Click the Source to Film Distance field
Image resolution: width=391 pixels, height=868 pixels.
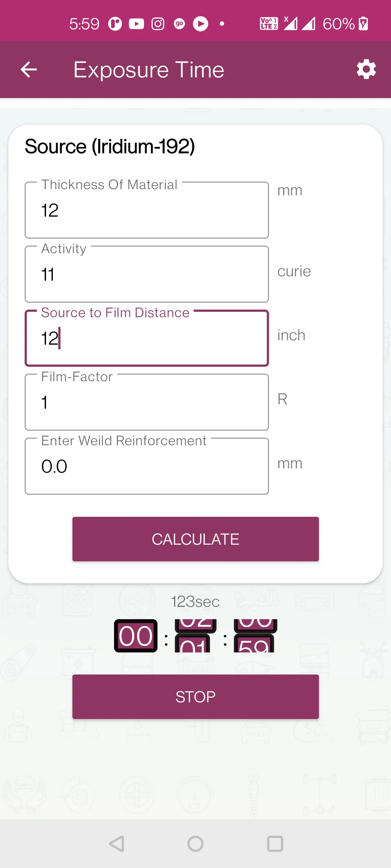(x=147, y=339)
